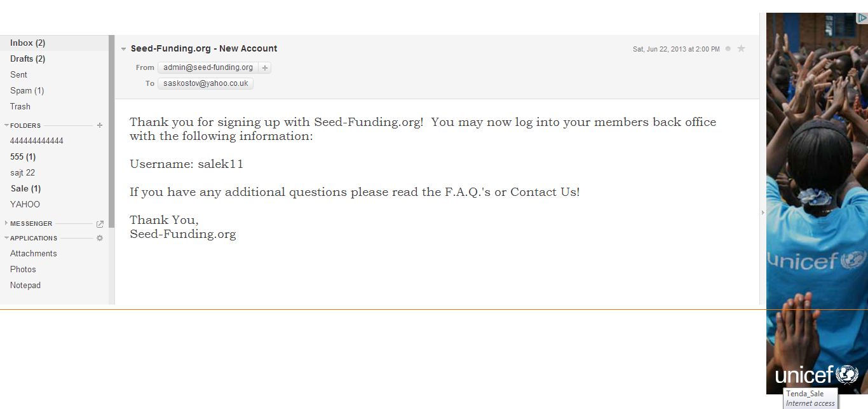Click the plus icon to add a new folder
Viewport: 868px width, 409px height.
[x=99, y=125]
